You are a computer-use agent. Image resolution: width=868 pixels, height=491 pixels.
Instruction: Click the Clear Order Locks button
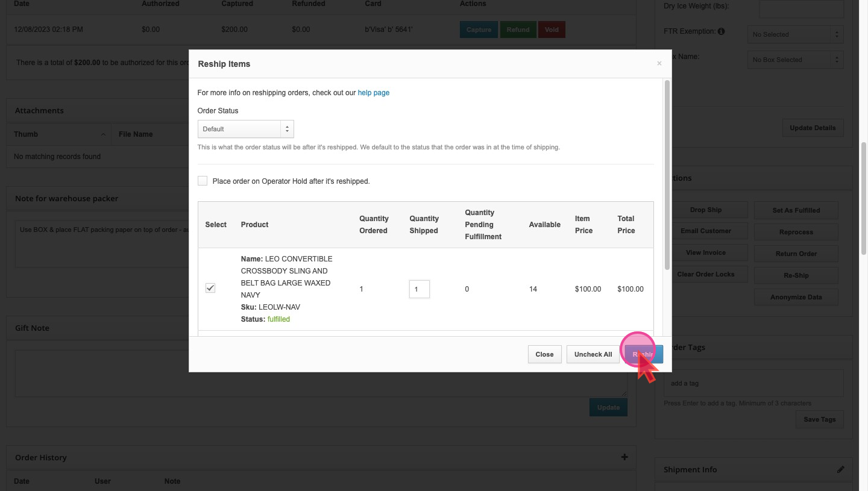click(x=706, y=274)
